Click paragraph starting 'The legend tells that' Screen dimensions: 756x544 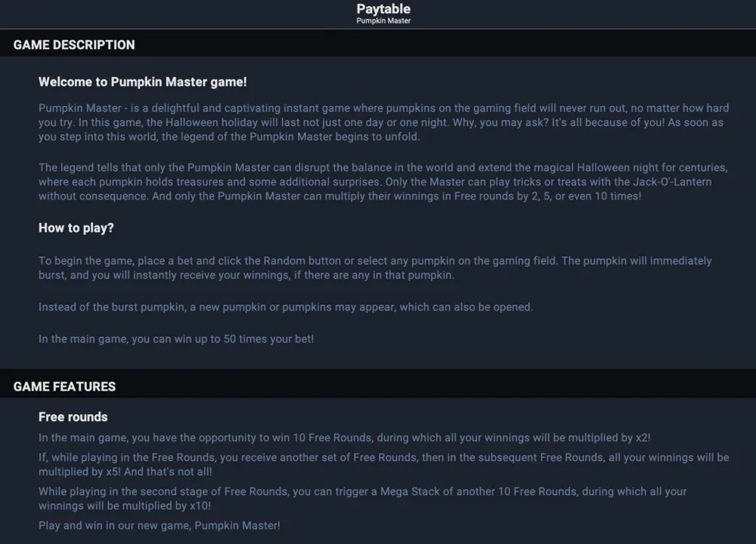pos(383,181)
